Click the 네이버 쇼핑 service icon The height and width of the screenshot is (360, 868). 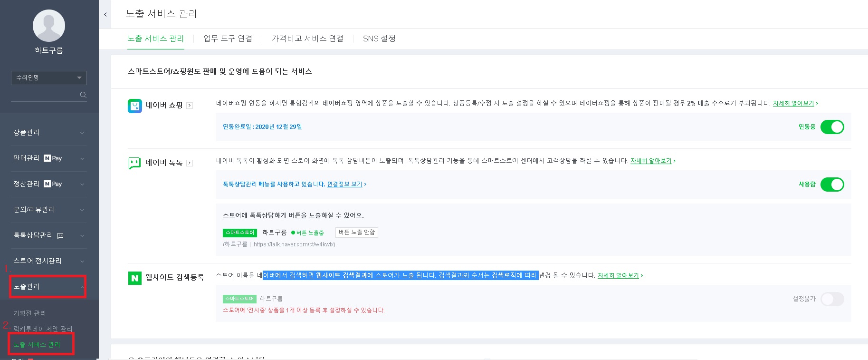click(x=135, y=106)
